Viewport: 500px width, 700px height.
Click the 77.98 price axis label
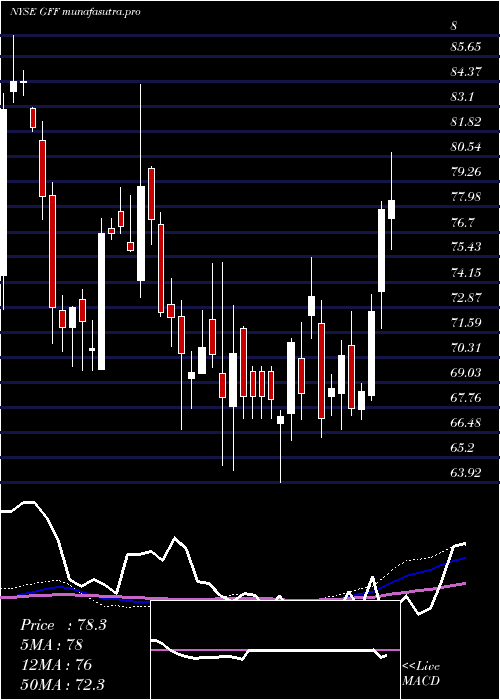click(466, 196)
